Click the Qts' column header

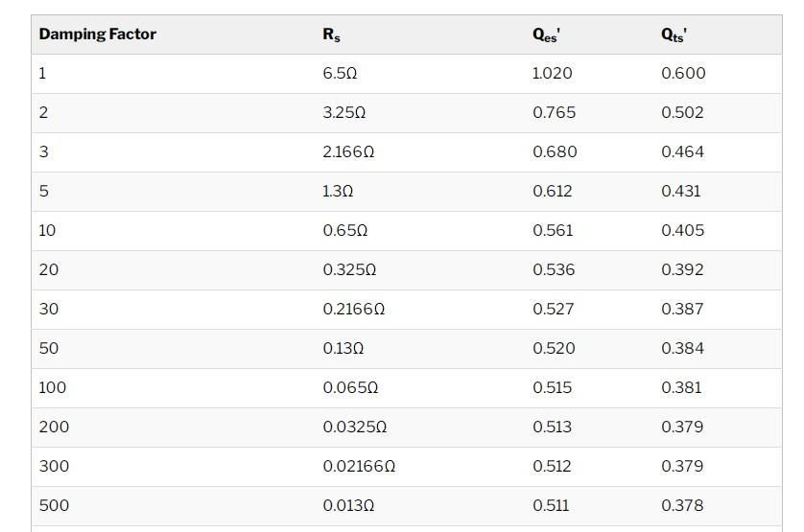point(674,35)
